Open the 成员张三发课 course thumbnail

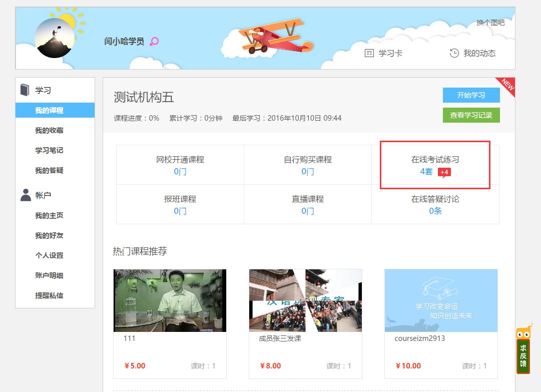305,300
